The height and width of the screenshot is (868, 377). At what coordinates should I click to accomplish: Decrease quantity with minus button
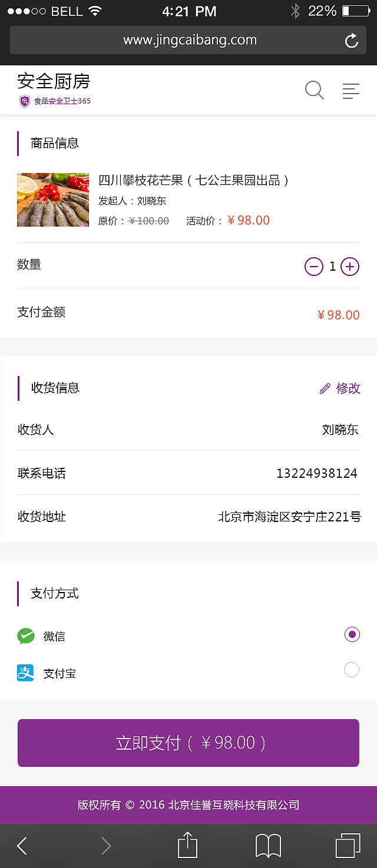(314, 267)
